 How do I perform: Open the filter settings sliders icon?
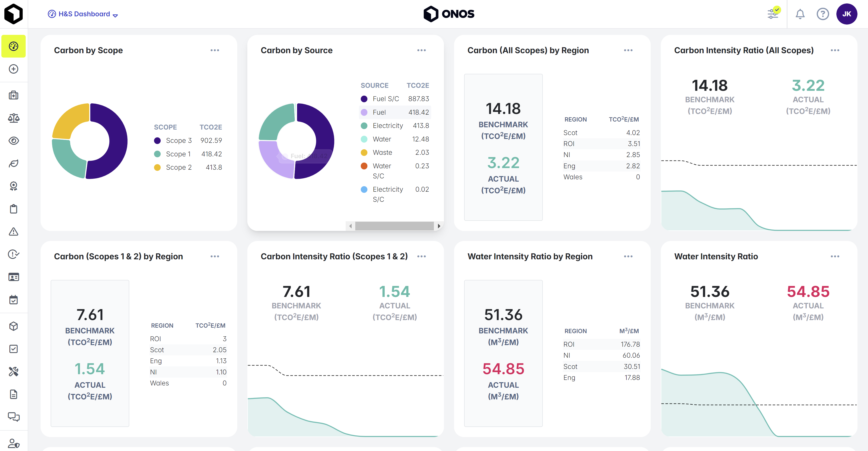[x=773, y=14]
